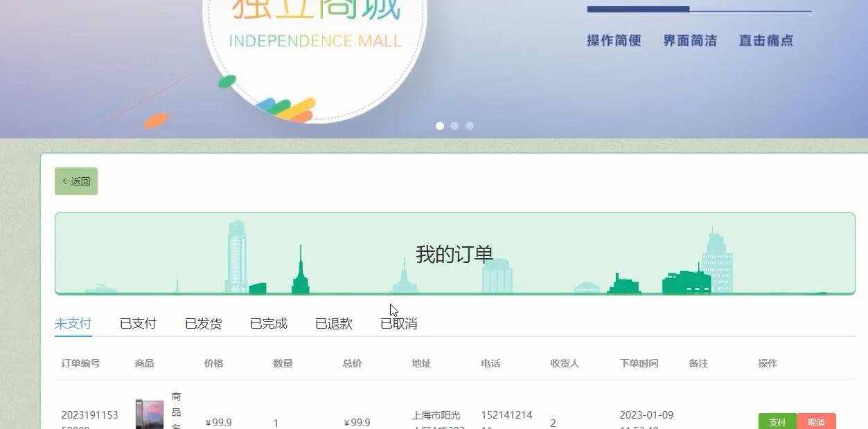Click the ←返回 back button
The image size is (868, 429).
[x=76, y=181]
